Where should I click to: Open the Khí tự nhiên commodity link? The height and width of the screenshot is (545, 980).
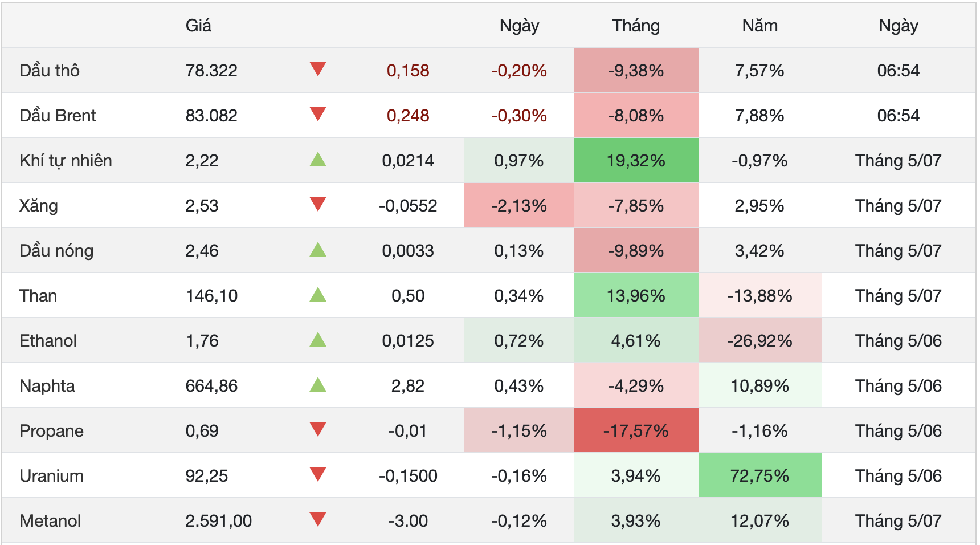click(66, 161)
